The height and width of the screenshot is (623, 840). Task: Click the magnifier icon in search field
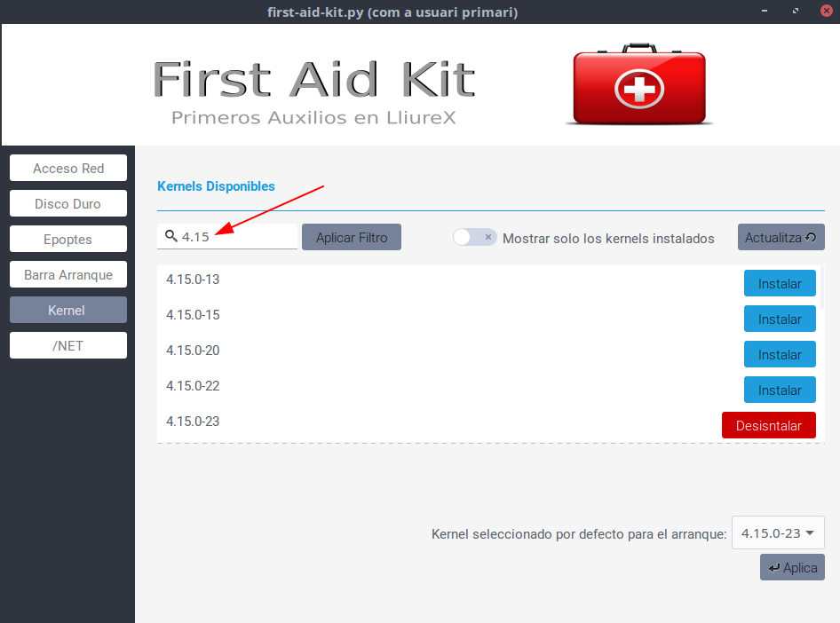point(171,236)
